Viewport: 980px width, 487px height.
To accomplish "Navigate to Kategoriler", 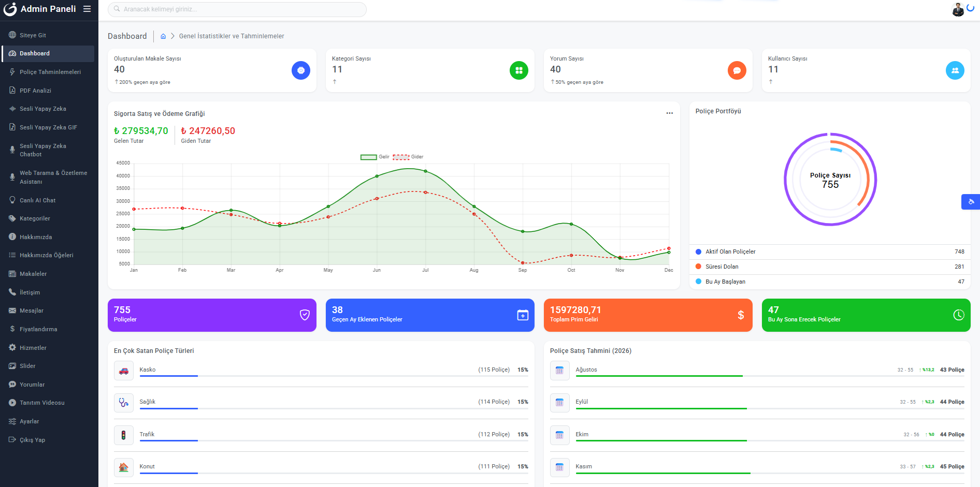I will tap(48, 218).
